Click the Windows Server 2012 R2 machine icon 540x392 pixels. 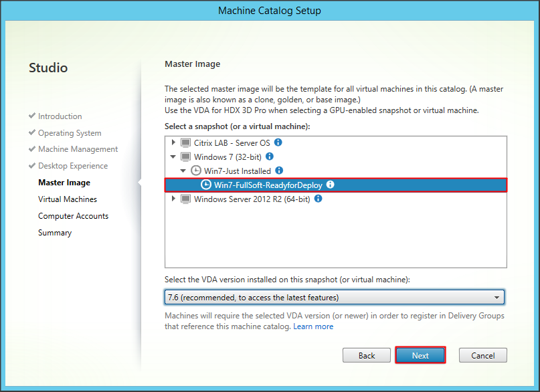pos(185,199)
